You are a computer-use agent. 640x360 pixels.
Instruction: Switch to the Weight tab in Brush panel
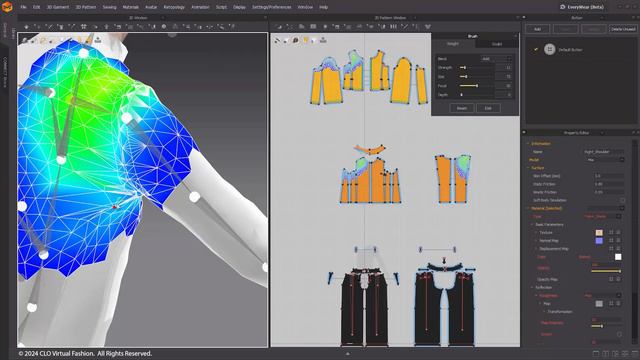(453, 44)
